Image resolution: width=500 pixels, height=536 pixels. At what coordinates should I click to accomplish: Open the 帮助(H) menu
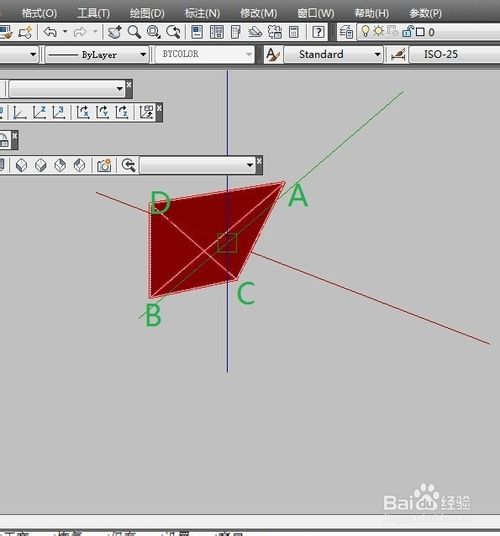[371, 13]
